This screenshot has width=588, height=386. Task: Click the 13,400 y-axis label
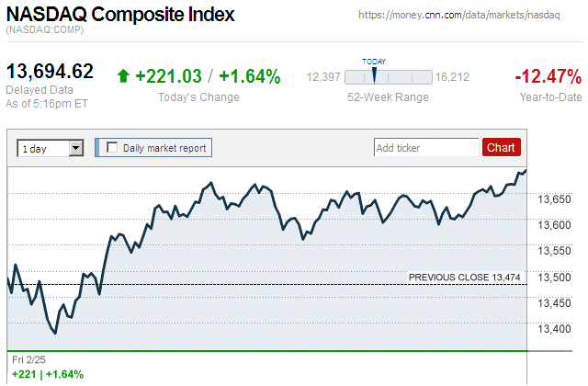tap(555, 330)
